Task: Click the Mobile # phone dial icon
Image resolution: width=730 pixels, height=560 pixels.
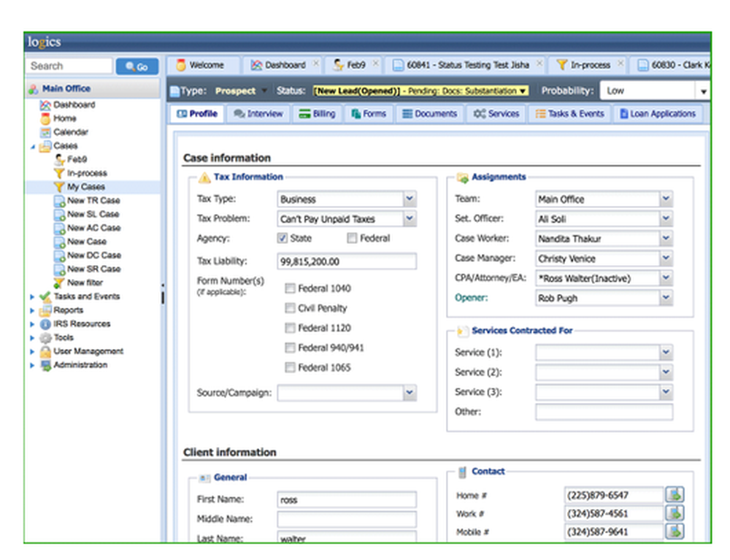Action: coord(675,531)
